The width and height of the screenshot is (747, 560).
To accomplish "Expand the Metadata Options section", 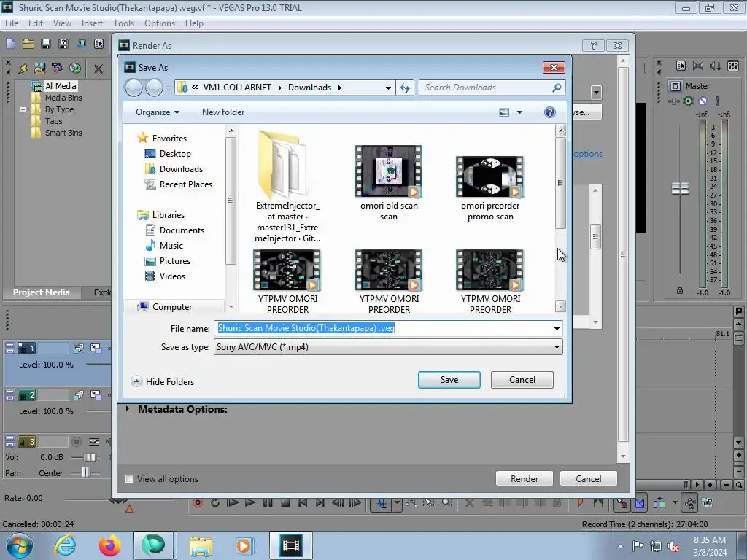I will [128, 408].
